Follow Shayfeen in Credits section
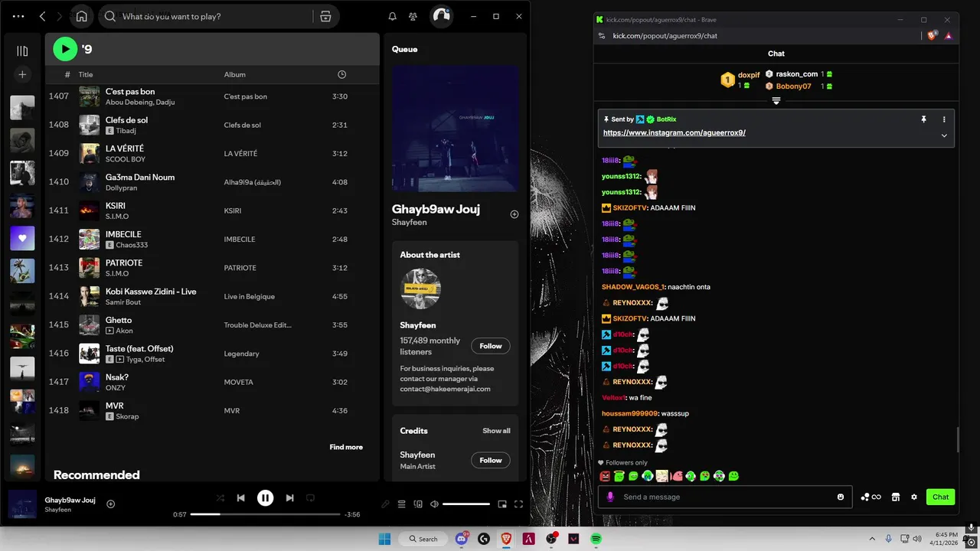Screen dimensions: 980x551 [x=491, y=460]
